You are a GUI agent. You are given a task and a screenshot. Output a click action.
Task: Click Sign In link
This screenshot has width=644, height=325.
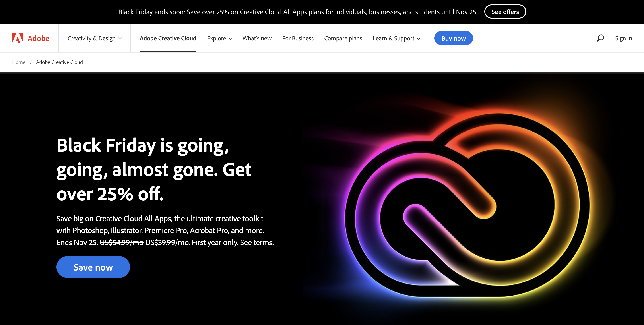click(x=623, y=38)
